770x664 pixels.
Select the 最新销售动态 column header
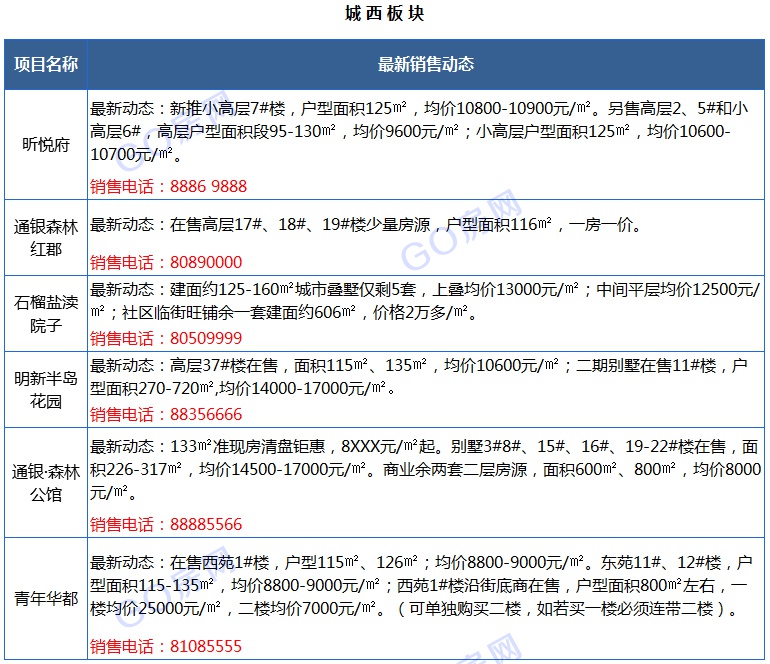pos(426,64)
